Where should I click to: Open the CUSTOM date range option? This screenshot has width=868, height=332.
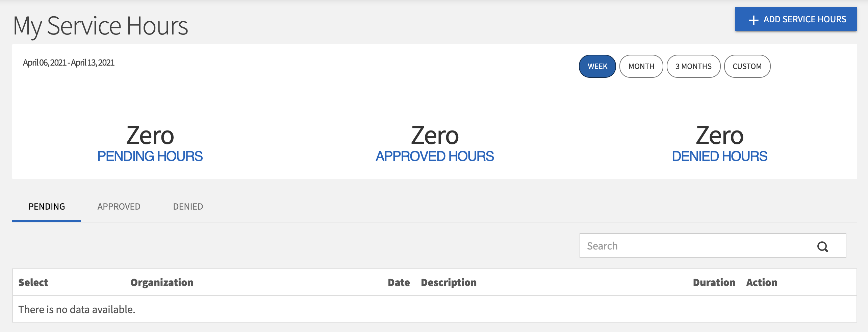(x=747, y=66)
